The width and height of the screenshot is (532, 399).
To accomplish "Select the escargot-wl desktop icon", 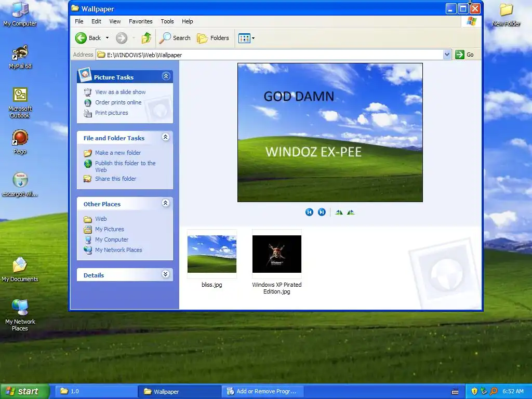I will click(20, 184).
